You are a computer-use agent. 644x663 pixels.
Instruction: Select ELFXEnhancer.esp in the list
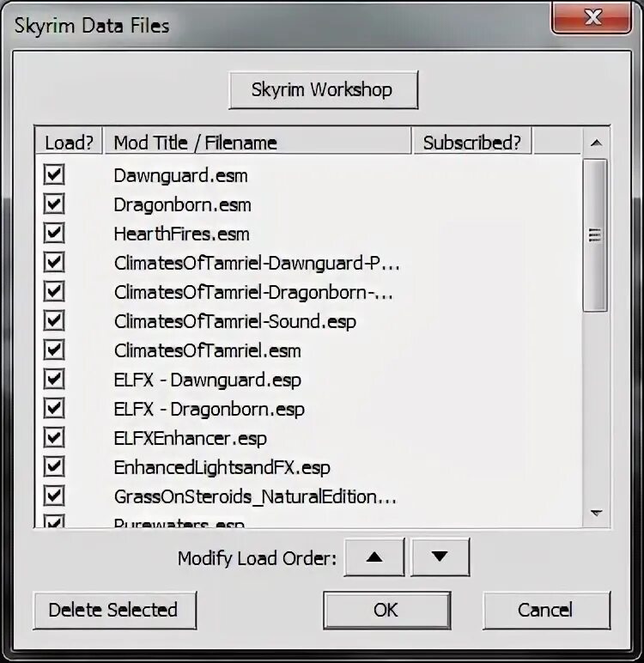click(x=191, y=439)
